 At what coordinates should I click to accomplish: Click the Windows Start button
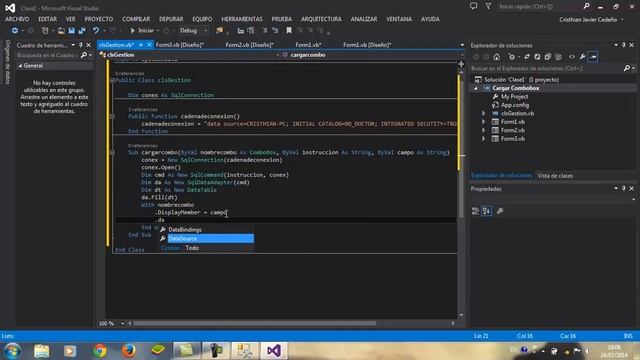[x=12, y=351]
